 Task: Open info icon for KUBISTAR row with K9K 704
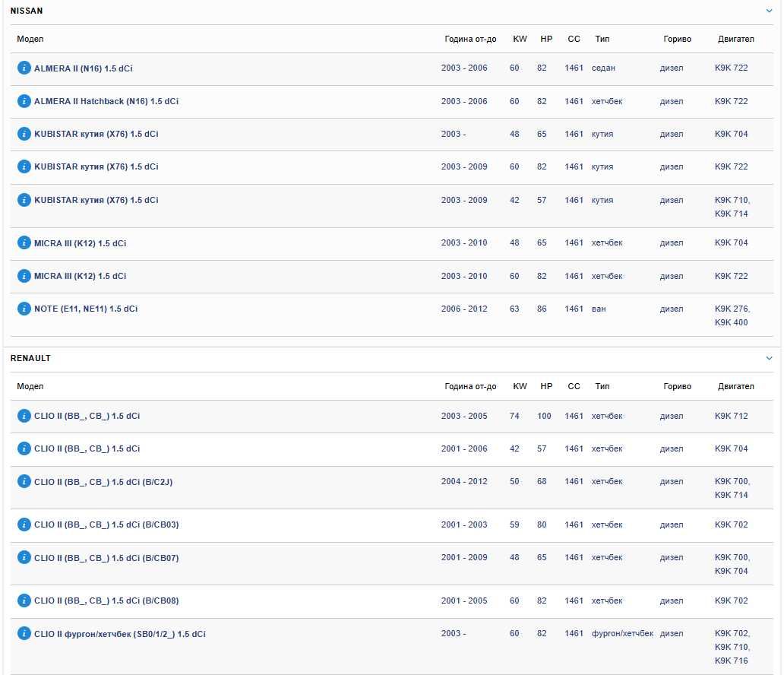(x=24, y=134)
